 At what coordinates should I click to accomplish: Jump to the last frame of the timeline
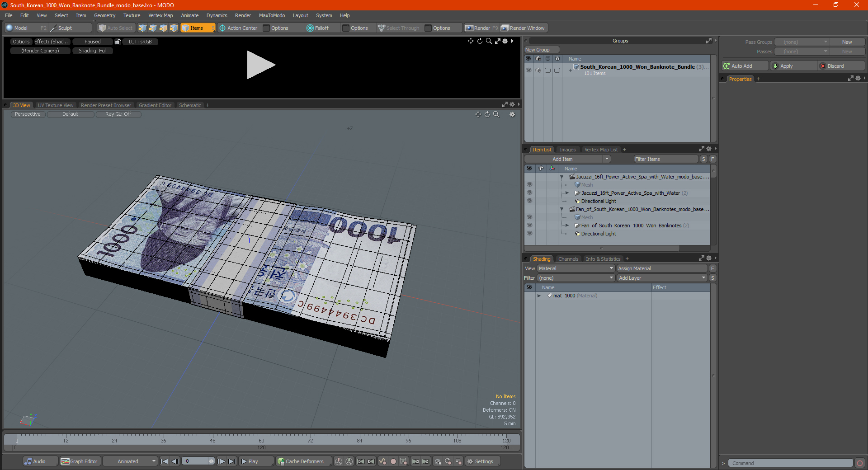(x=232, y=461)
